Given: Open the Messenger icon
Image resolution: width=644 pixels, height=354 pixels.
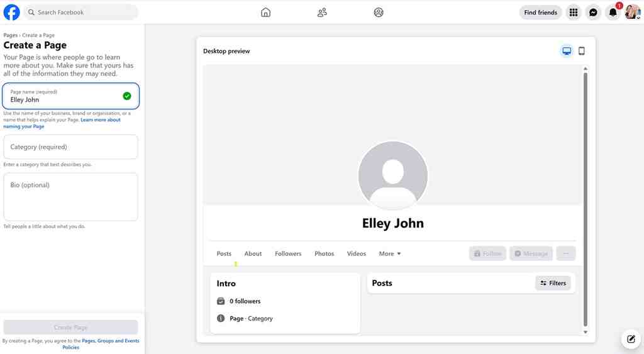Looking at the screenshot, I should (593, 13).
